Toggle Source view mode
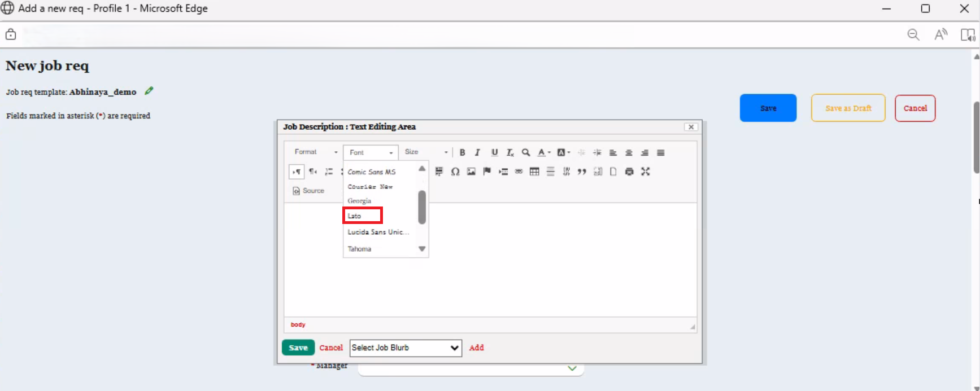The image size is (980, 391). coord(308,191)
